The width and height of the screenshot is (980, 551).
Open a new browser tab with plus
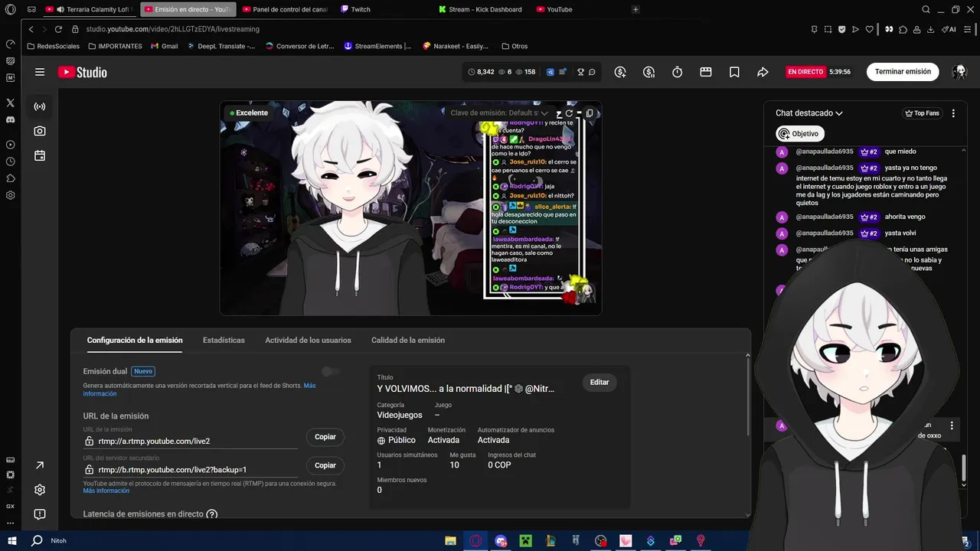[635, 9]
